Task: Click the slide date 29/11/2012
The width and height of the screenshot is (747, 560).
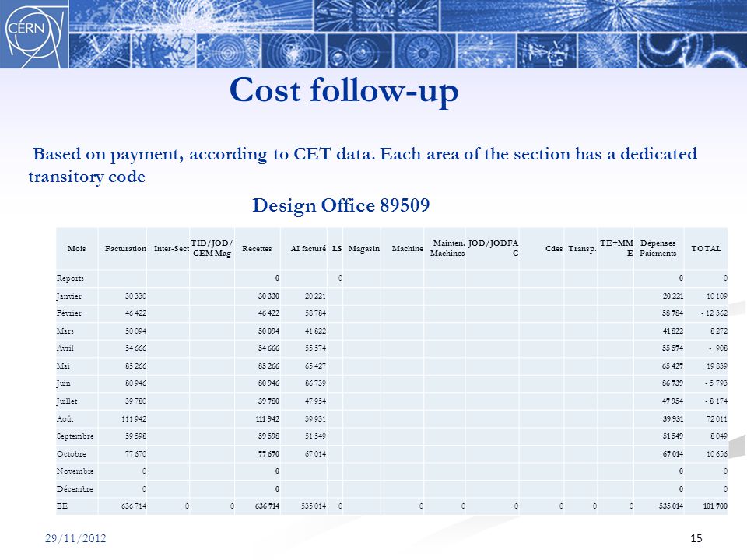Action: pos(75,538)
